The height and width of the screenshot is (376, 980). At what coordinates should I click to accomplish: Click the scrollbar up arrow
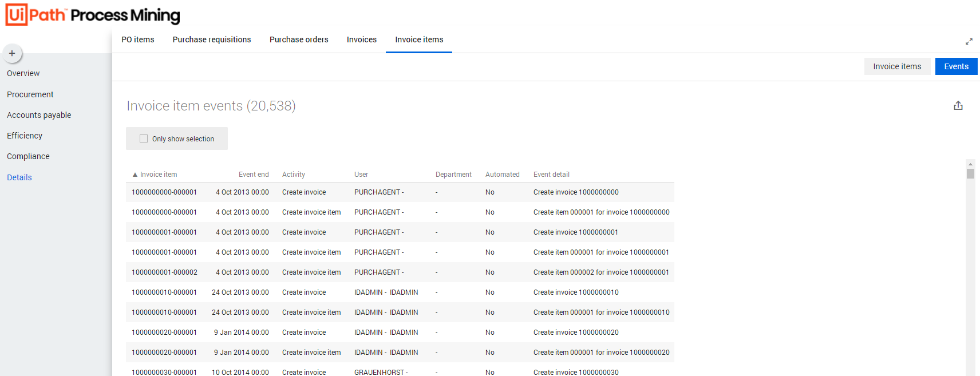click(970, 164)
